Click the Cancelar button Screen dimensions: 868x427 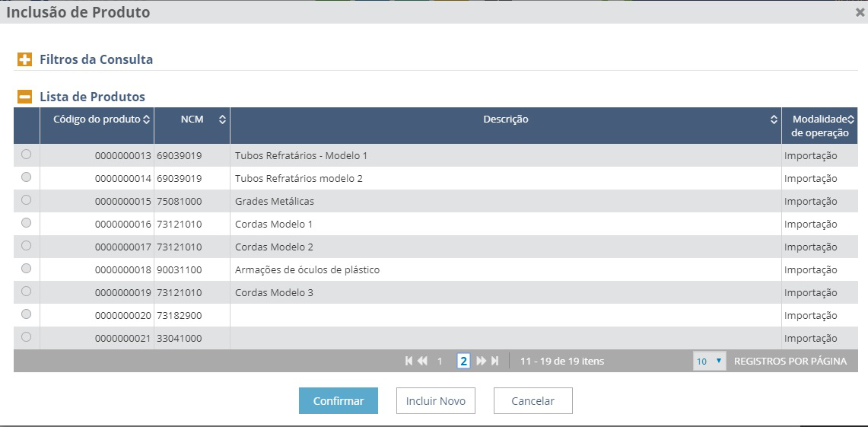point(533,401)
